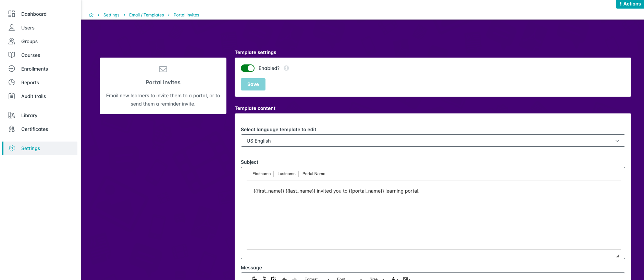The height and width of the screenshot is (280, 644).
Task: Open the Actions menu
Action: click(630, 4)
